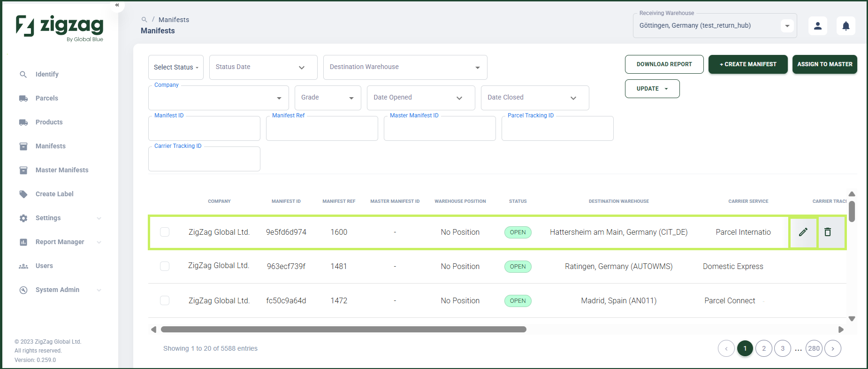This screenshot has width=868, height=369.
Task: Edit manifest 9e5fd6d974 with pencil icon
Action: pyautogui.click(x=803, y=232)
